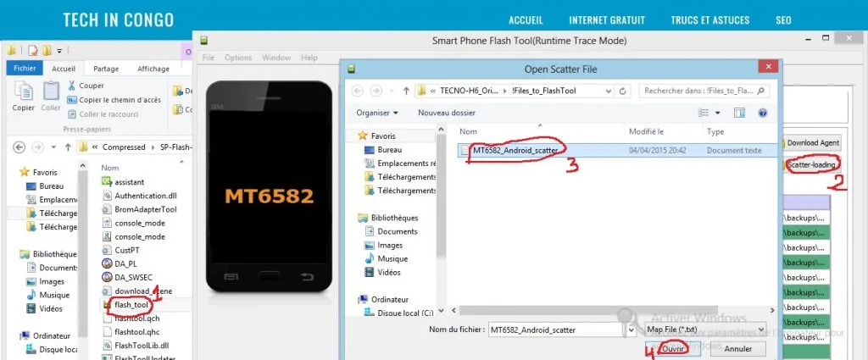This screenshot has width=868, height=360.
Task: Click Copier le chemin d'accès
Action: pos(114,100)
